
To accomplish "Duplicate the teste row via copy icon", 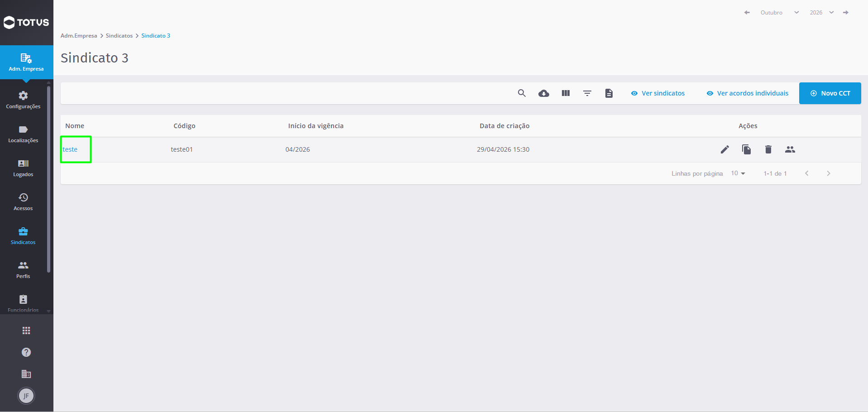I will (747, 149).
